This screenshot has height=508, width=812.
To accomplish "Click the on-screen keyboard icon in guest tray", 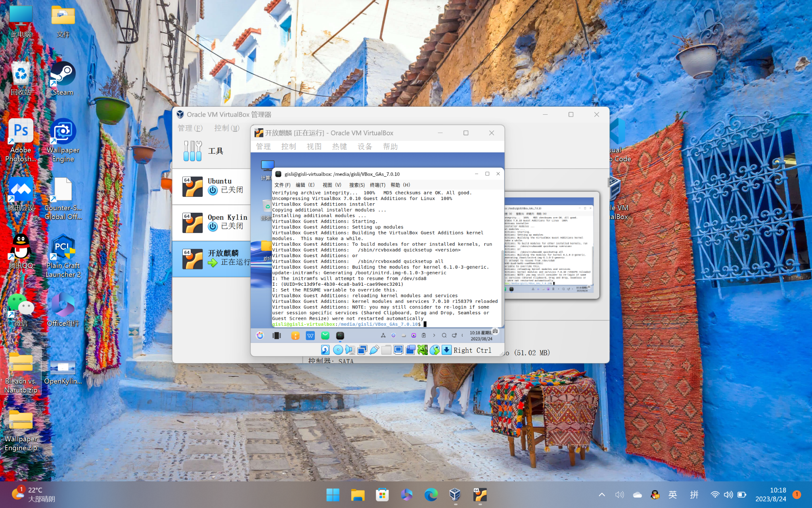I will click(495, 331).
